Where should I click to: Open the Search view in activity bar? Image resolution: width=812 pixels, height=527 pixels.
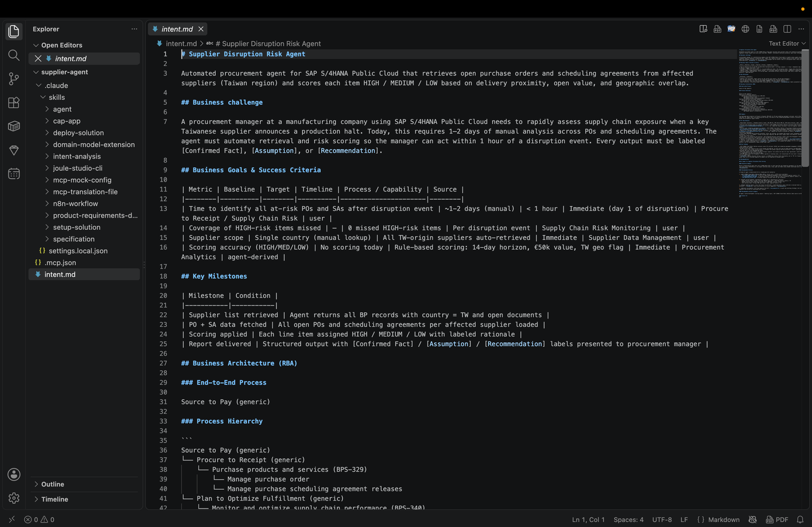tap(14, 55)
